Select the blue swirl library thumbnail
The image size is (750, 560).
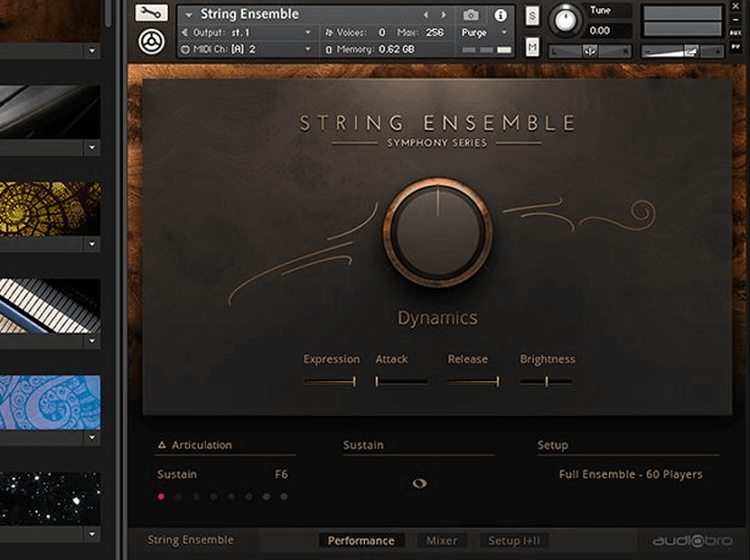click(x=51, y=402)
